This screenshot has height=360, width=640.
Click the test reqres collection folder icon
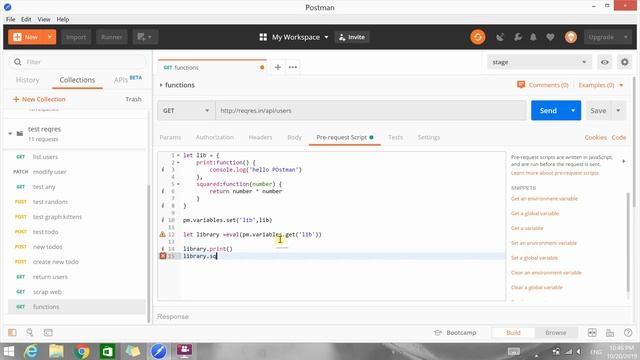(x=20, y=133)
